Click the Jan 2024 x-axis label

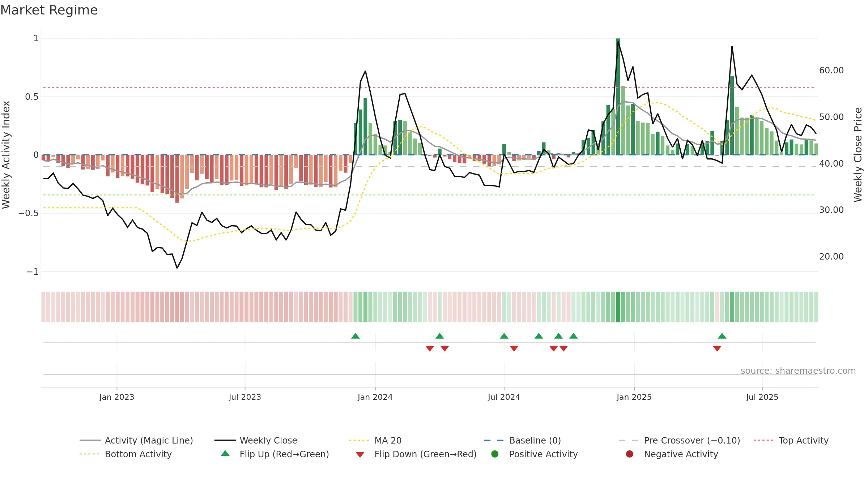[375, 397]
